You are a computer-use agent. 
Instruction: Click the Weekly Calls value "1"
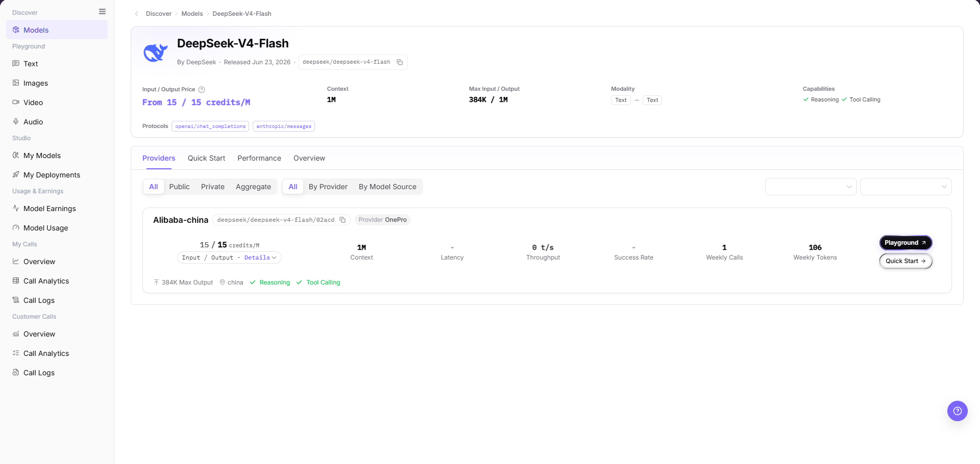coord(724,247)
